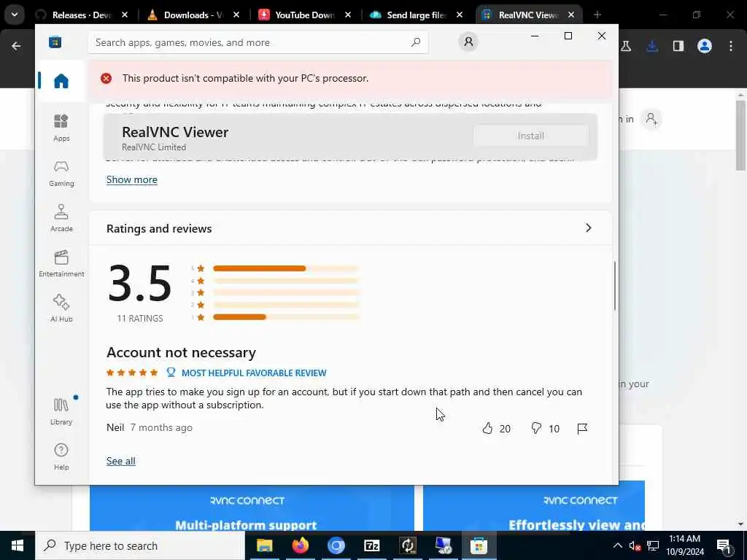
Task: Open the Apps section in Store sidebar
Action: [61, 128]
